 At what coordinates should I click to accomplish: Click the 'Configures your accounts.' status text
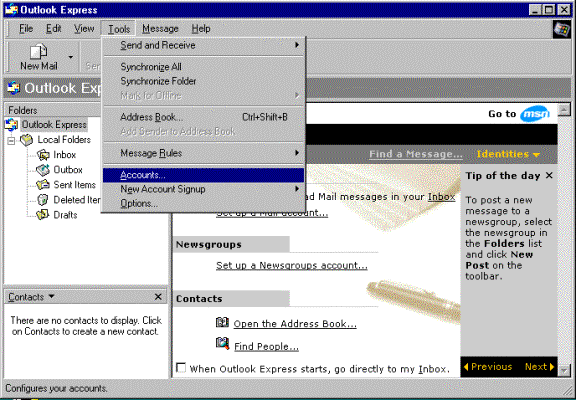click(56, 388)
